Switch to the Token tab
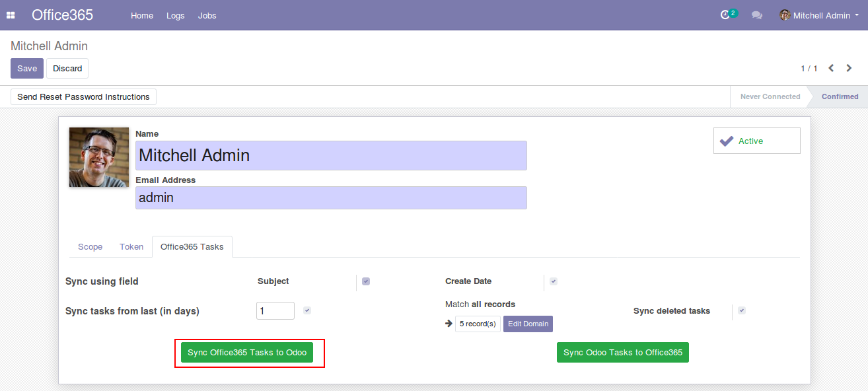This screenshot has width=868, height=391. coord(131,247)
